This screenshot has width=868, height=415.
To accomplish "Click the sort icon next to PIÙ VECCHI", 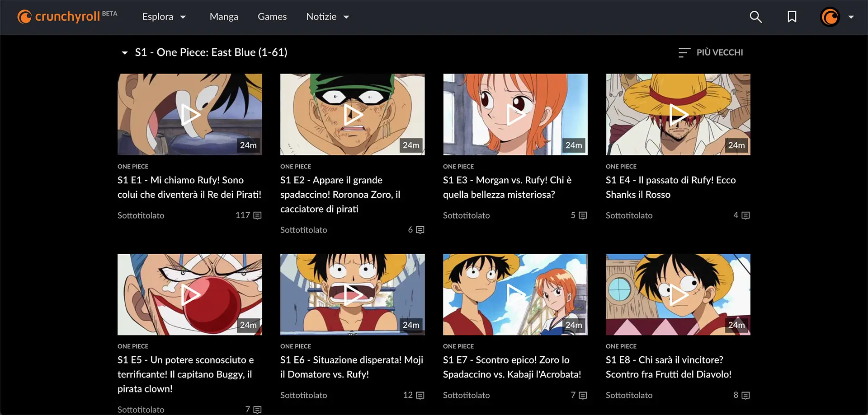I will click(x=683, y=52).
